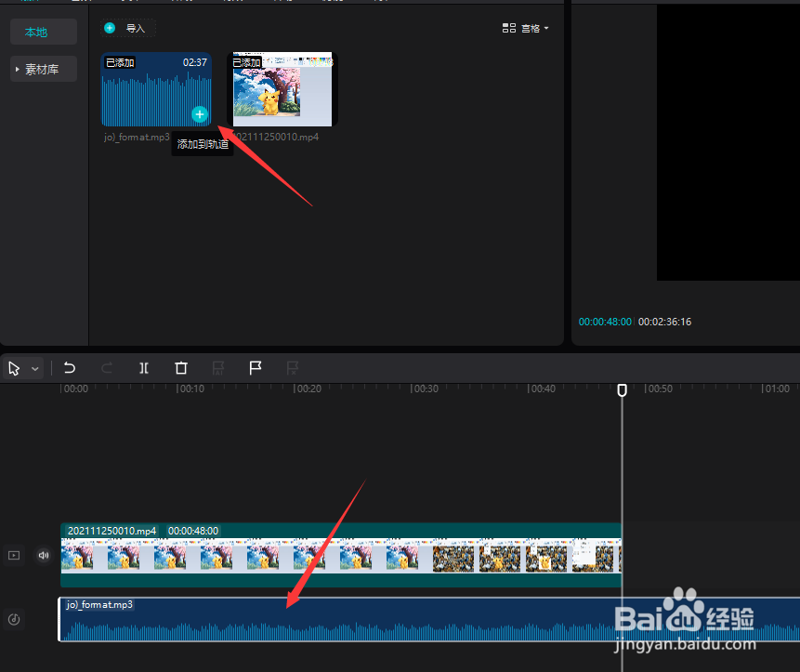Delete the selected clip with trash icon

click(x=181, y=368)
